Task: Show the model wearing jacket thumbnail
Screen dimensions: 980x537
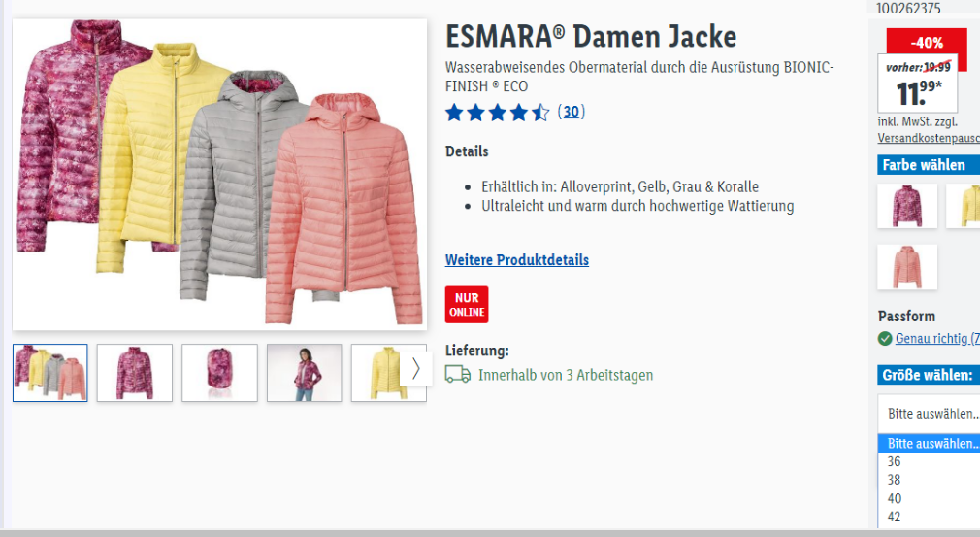Action: pyautogui.click(x=305, y=373)
